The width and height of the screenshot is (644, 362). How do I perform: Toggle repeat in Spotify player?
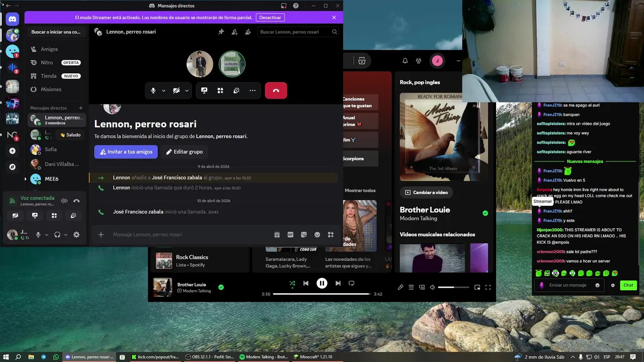(352, 283)
